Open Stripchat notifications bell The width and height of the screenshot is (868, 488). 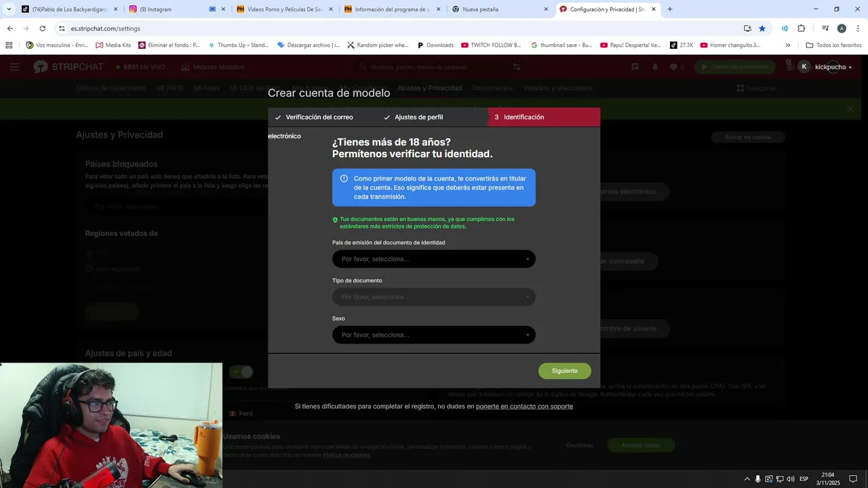tap(655, 67)
